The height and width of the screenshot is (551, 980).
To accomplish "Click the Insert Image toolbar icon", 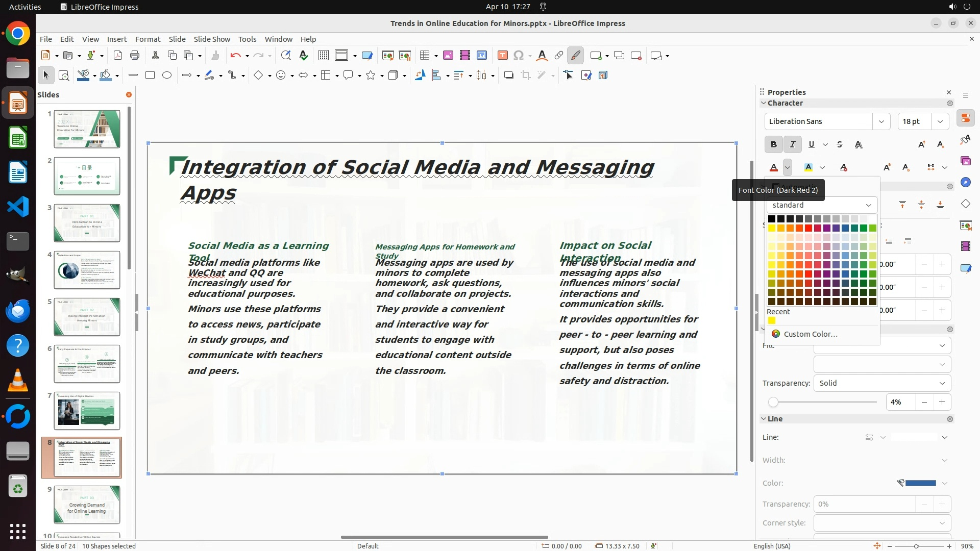I will click(x=448, y=56).
